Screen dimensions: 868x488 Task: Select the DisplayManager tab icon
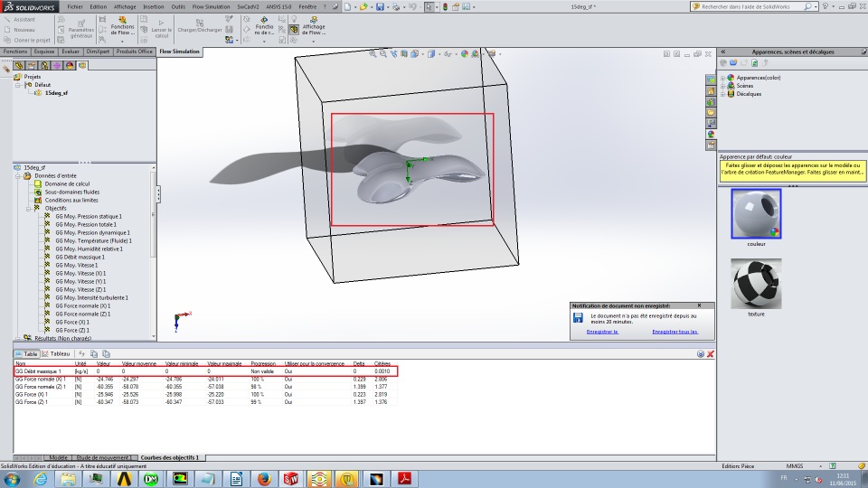click(x=70, y=65)
